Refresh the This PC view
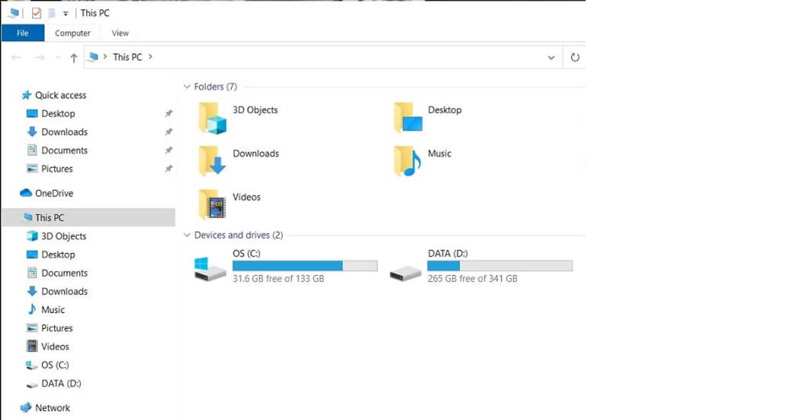 (574, 57)
